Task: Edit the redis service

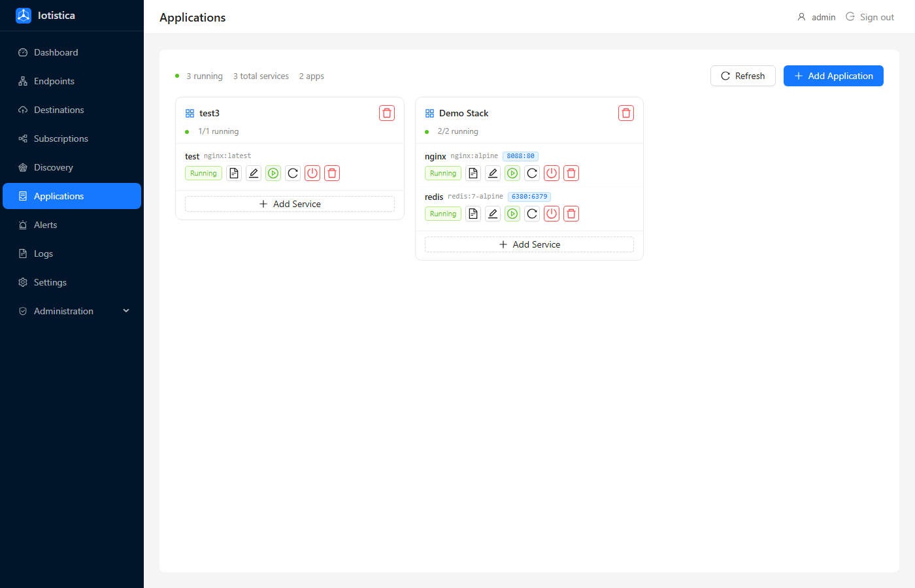Action: coord(493,214)
